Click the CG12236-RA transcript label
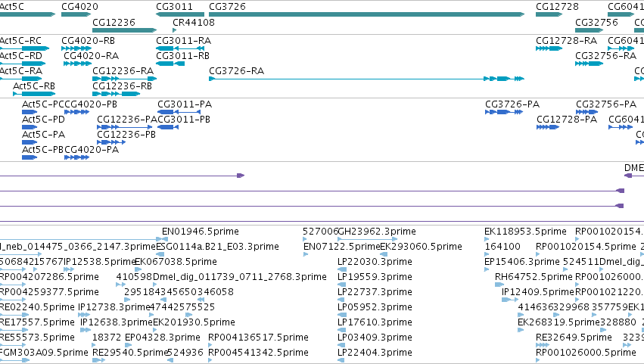This screenshot has height=364, width=644. pos(123,70)
